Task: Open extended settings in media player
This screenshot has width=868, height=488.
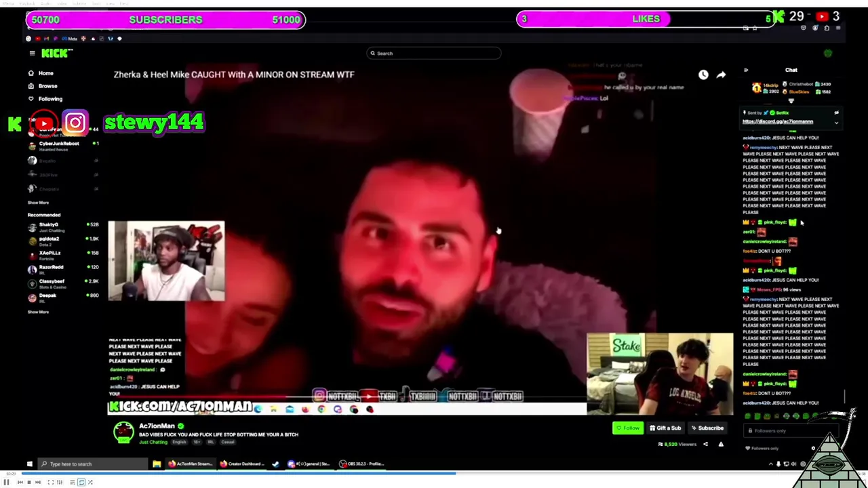Action: pyautogui.click(x=59, y=482)
